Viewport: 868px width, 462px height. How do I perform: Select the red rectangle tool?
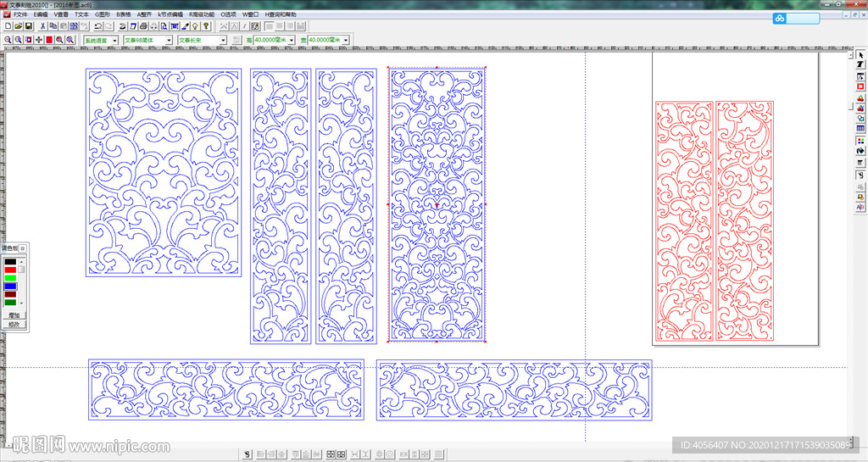[860, 86]
